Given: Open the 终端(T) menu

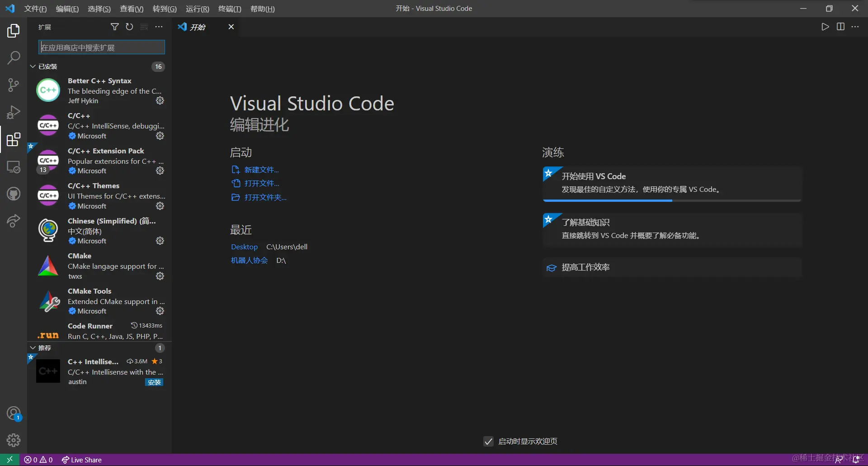Looking at the screenshot, I should coord(230,9).
